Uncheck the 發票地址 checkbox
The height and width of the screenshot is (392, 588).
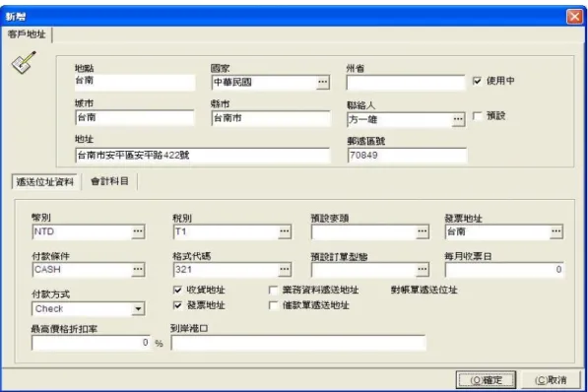pyautogui.click(x=177, y=305)
